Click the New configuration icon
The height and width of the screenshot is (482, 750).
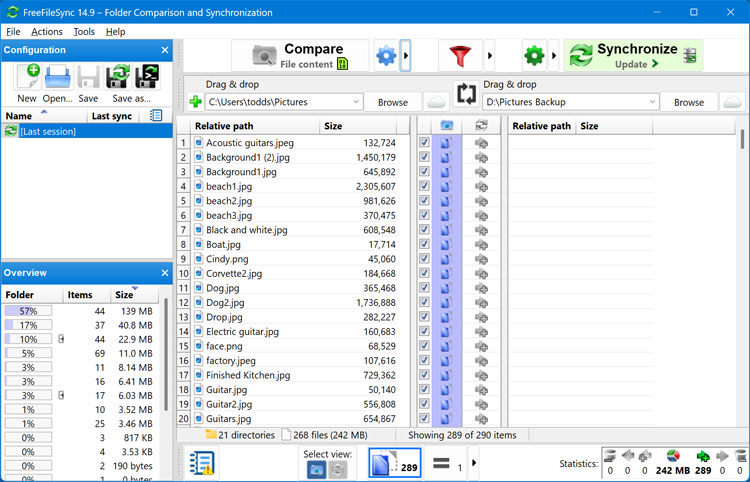(27, 77)
